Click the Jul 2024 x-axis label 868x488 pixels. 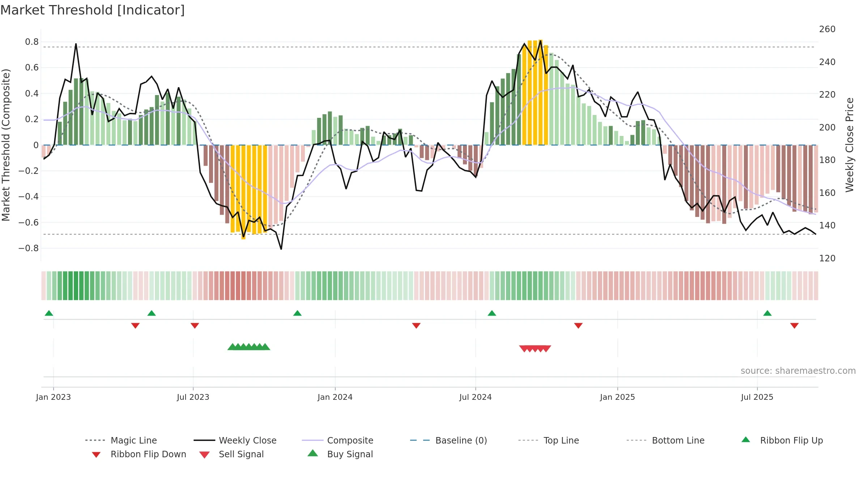(x=476, y=397)
